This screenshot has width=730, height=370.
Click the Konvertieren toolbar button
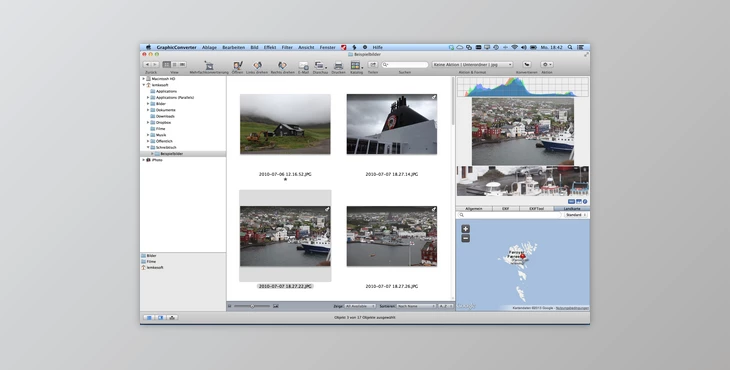pos(527,65)
